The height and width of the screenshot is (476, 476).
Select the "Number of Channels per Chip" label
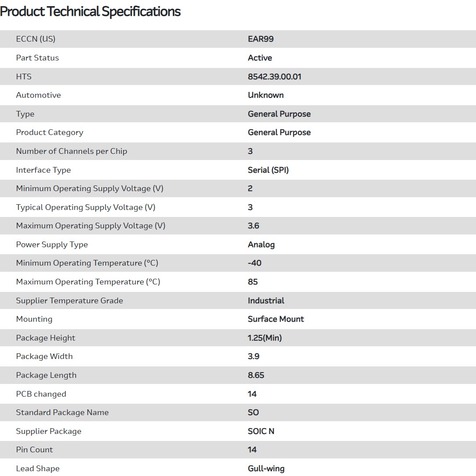tap(72, 151)
